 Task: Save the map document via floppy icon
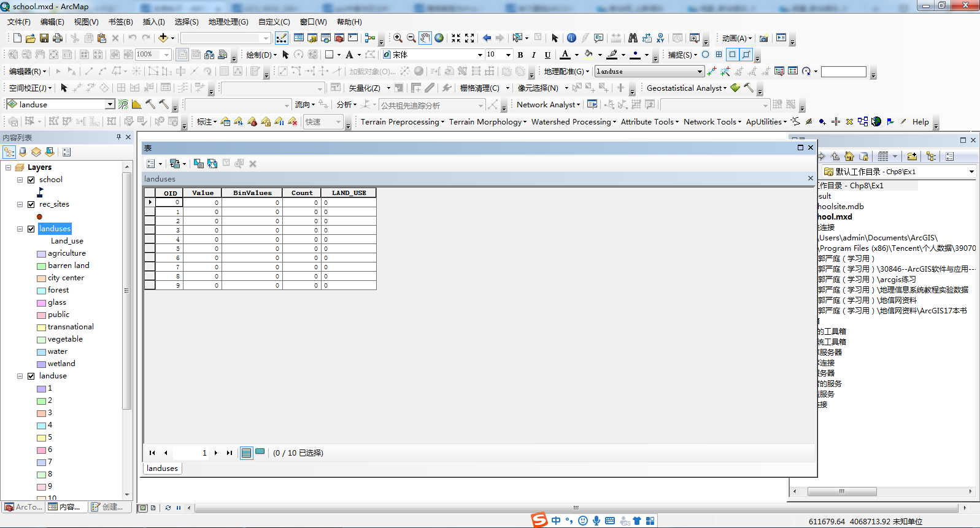point(44,38)
